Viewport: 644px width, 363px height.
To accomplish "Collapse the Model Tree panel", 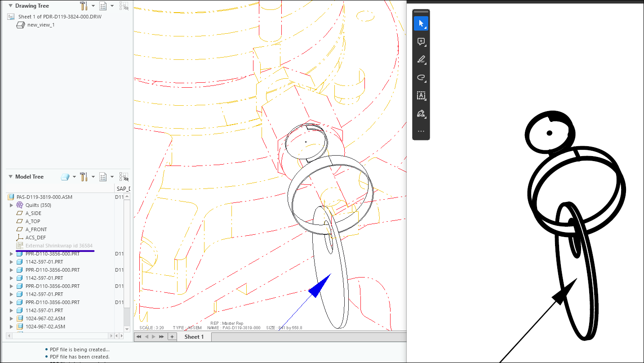I will (10, 177).
